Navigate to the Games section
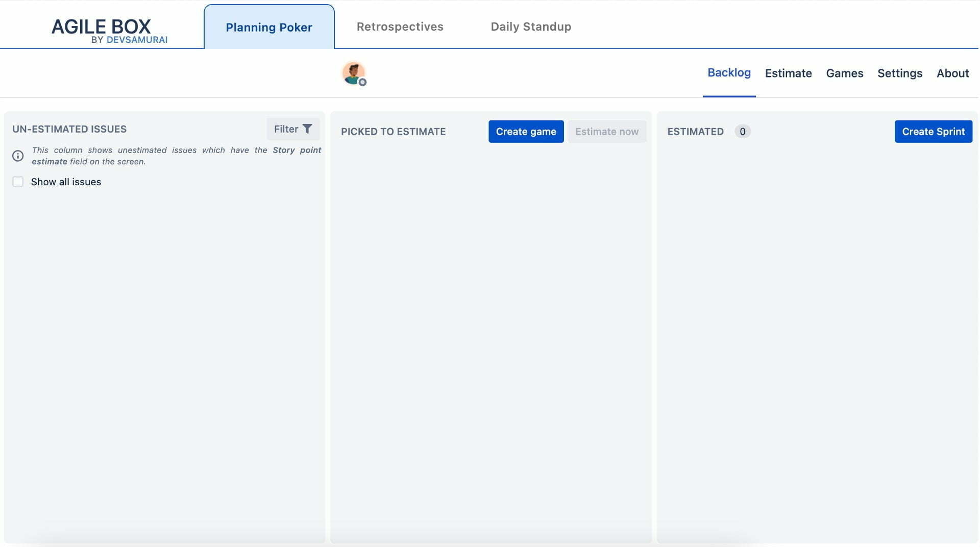 pos(845,73)
